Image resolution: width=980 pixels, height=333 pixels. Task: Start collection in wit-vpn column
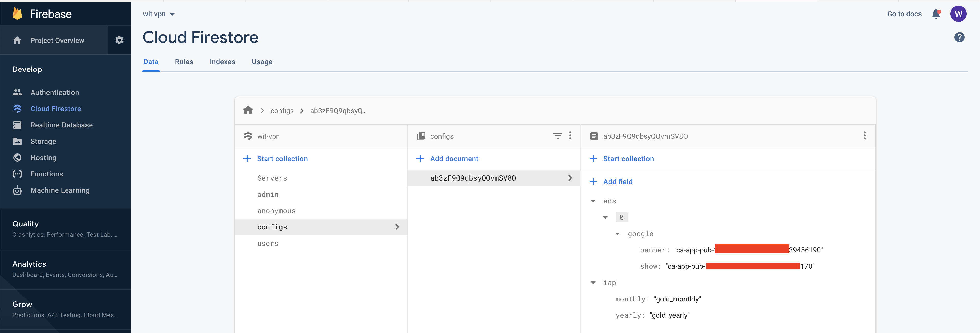(282, 159)
